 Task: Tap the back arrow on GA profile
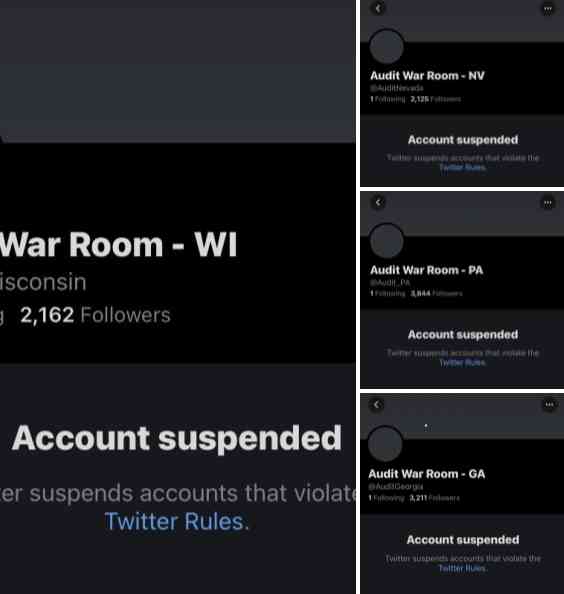tap(377, 405)
